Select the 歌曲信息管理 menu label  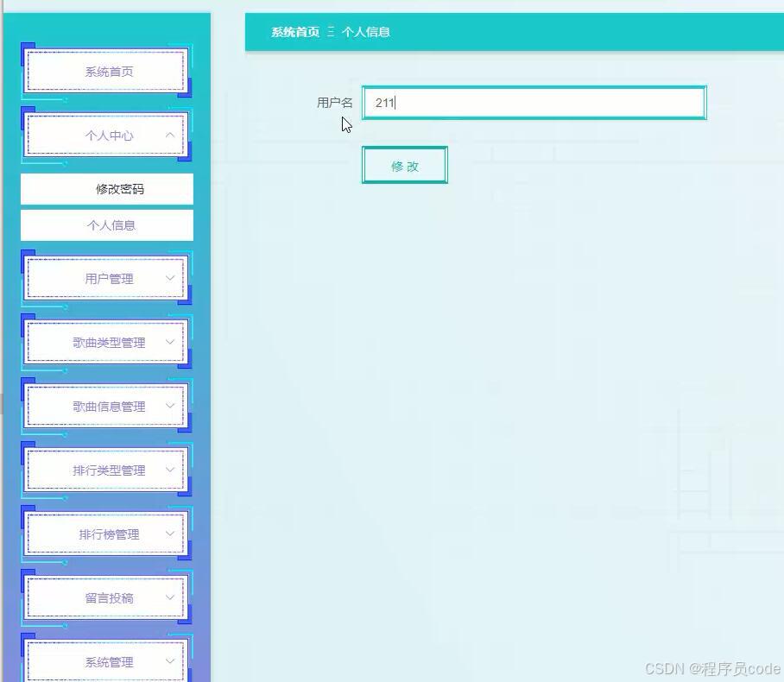pyautogui.click(x=109, y=407)
